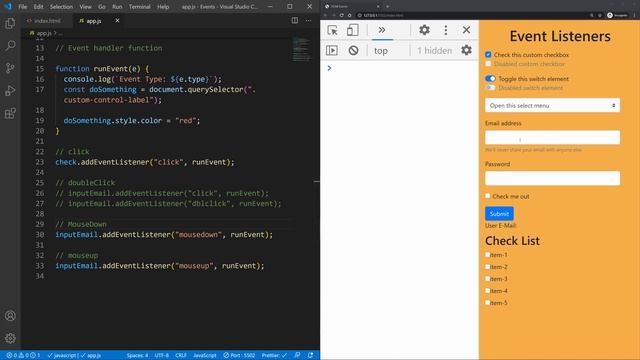The width and height of the screenshot is (640, 360).
Task: Open the Search view in activity bar
Action: 10,45
